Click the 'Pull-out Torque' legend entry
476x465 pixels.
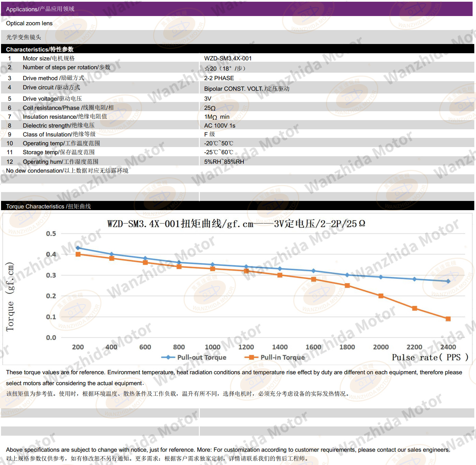[x=194, y=357]
